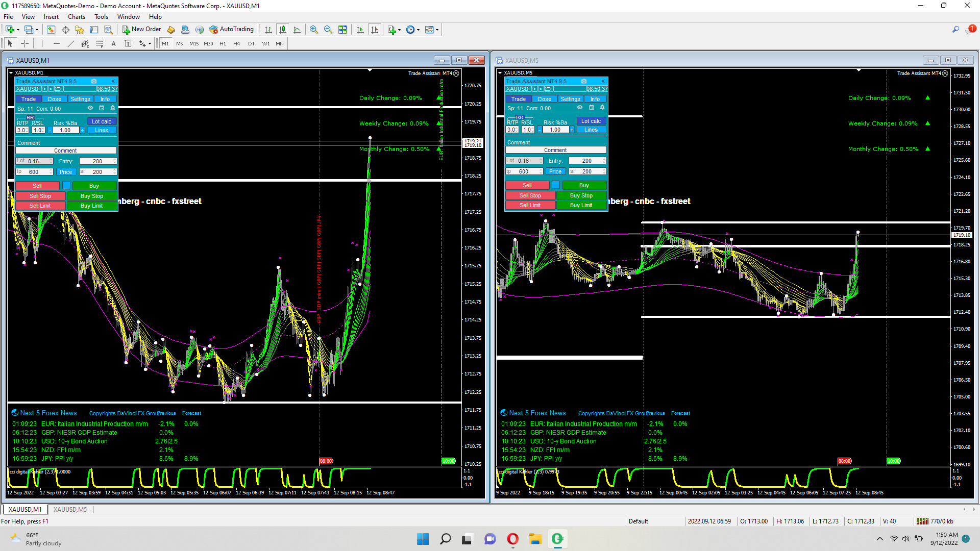Select the Crosshair cursor tool
980x551 pixels.
coord(24,44)
